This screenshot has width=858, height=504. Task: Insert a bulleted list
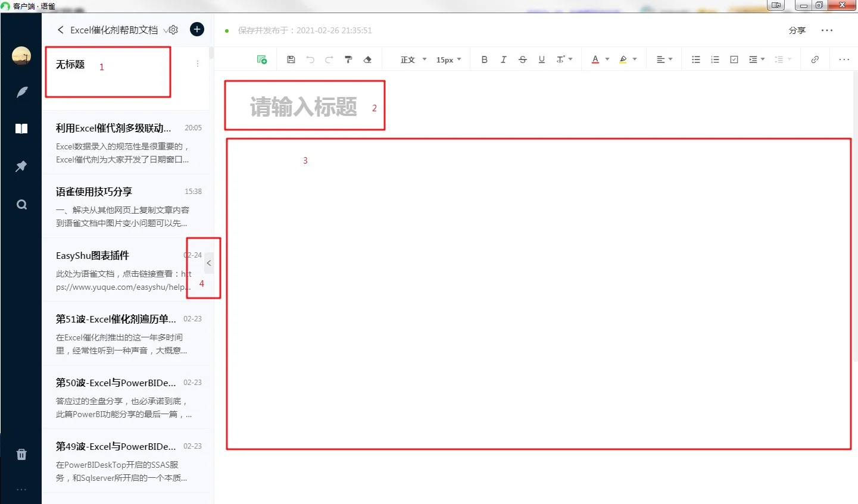[696, 60]
